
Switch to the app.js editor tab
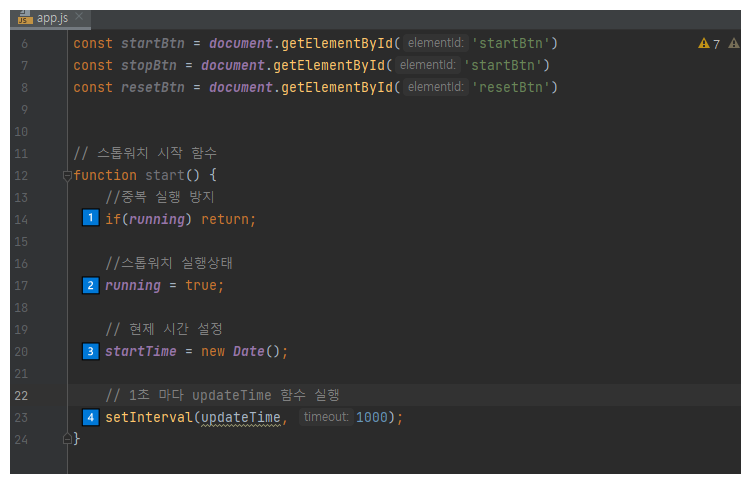(x=52, y=19)
